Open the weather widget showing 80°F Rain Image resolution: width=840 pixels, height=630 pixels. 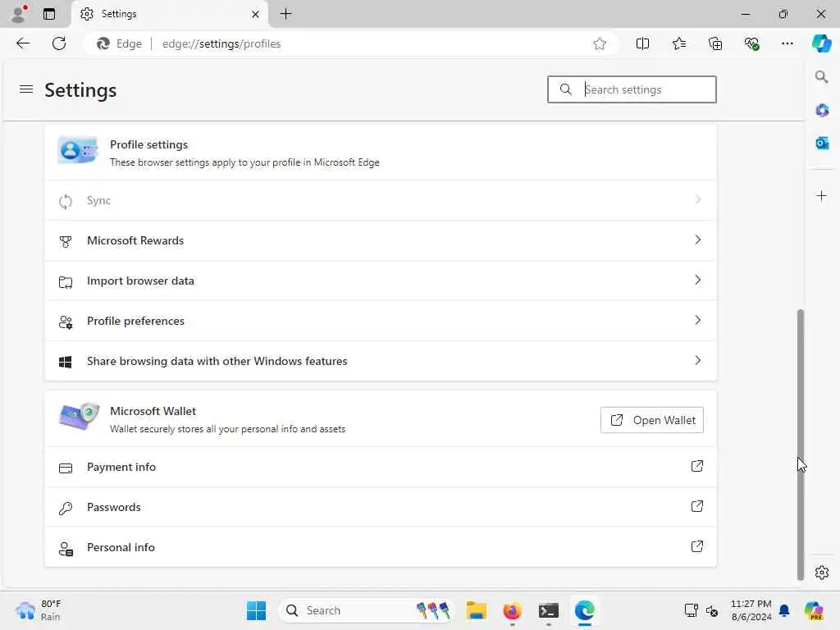click(x=39, y=610)
